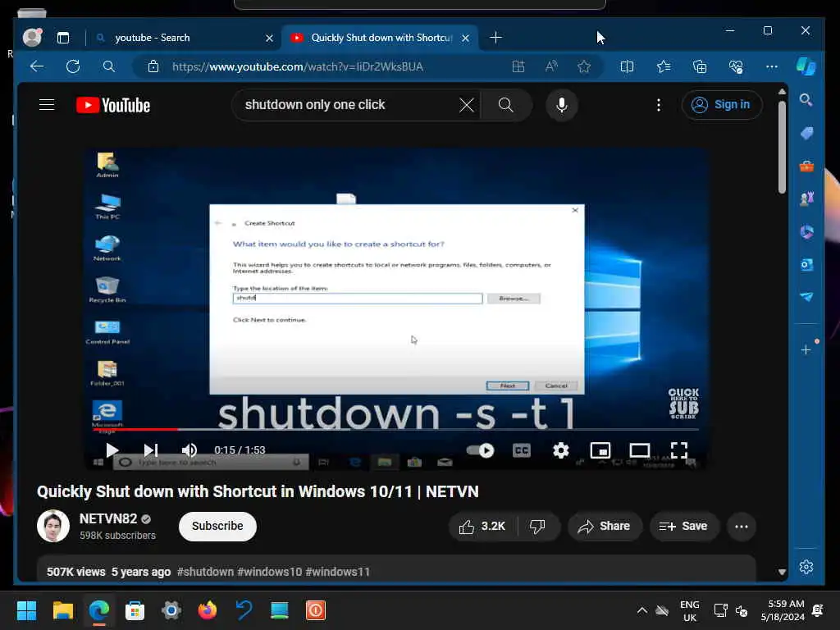
Task: Open the YouTube hamburger guide menu
Action: pos(47,104)
